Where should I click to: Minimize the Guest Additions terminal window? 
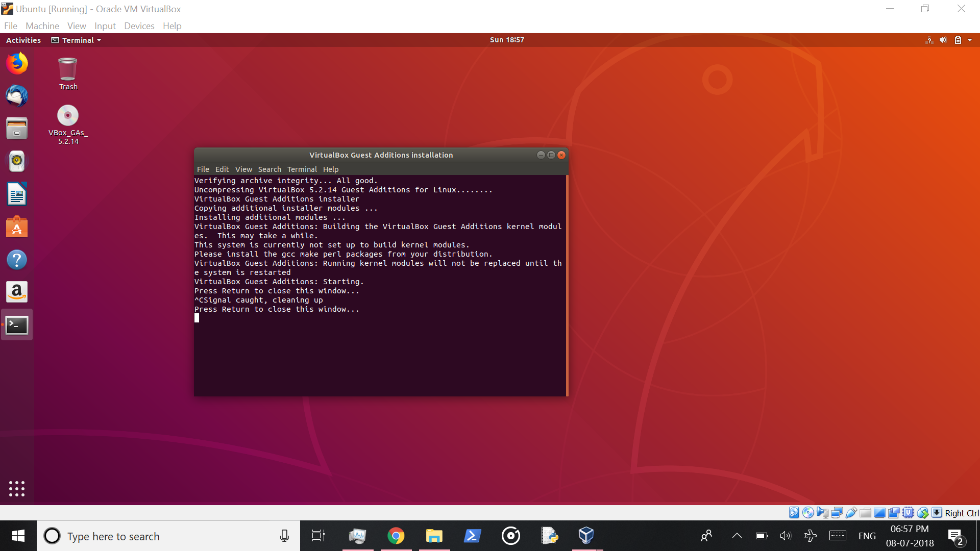[x=541, y=155]
